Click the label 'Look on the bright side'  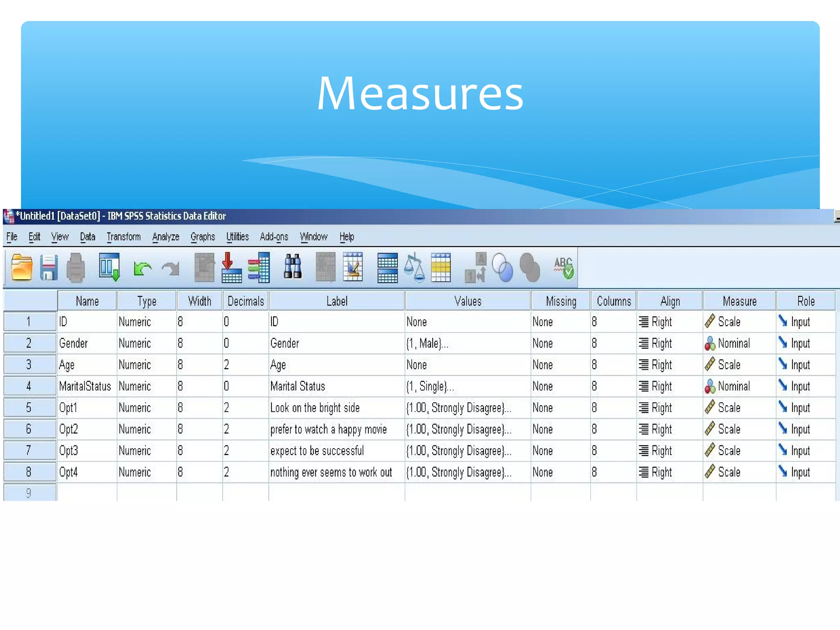315,408
